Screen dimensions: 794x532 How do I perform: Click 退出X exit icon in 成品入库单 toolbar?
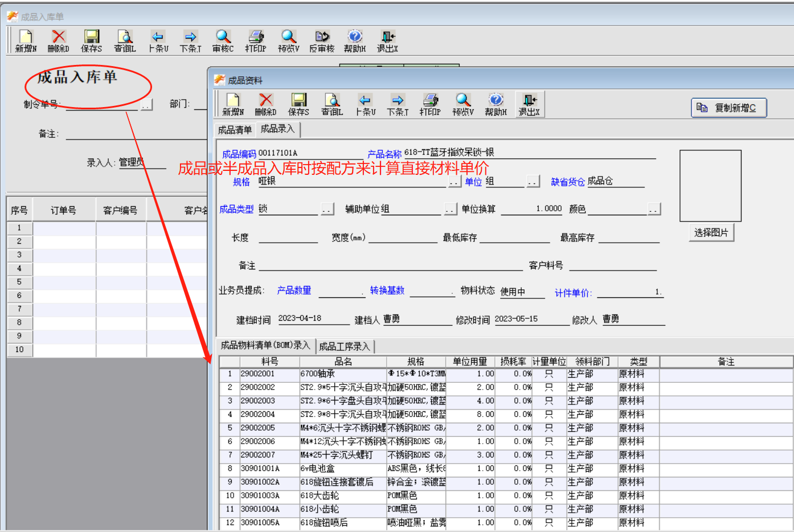click(387, 41)
